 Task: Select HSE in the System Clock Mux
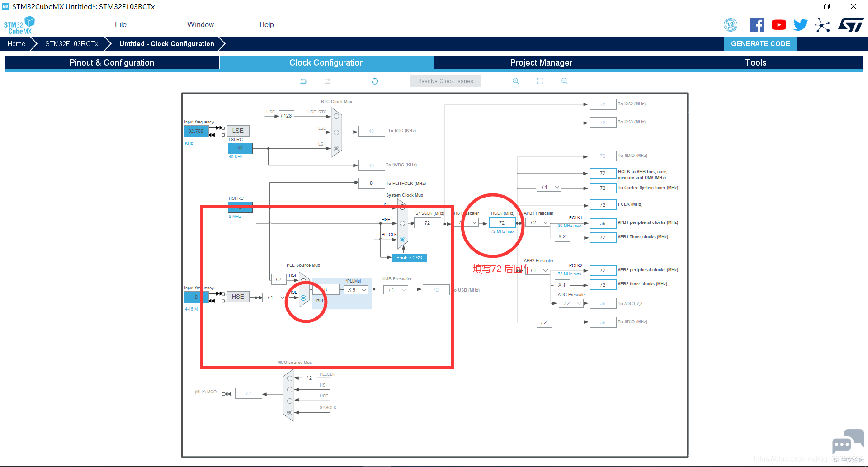click(x=402, y=223)
